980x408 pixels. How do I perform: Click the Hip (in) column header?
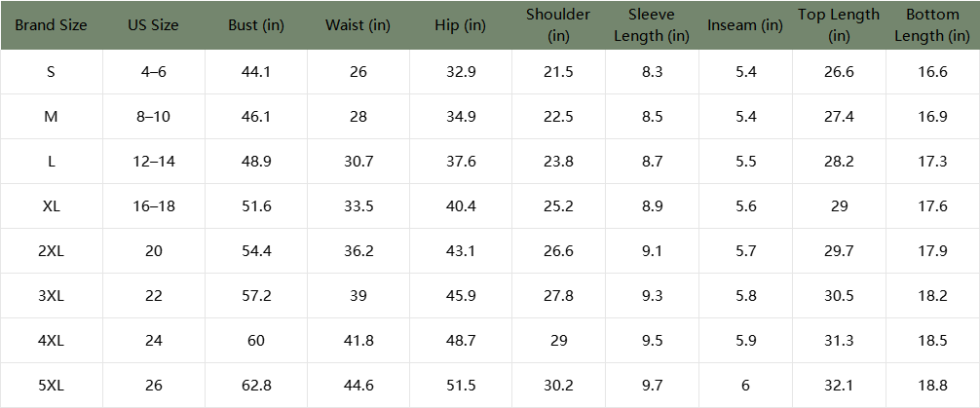(x=460, y=25)
